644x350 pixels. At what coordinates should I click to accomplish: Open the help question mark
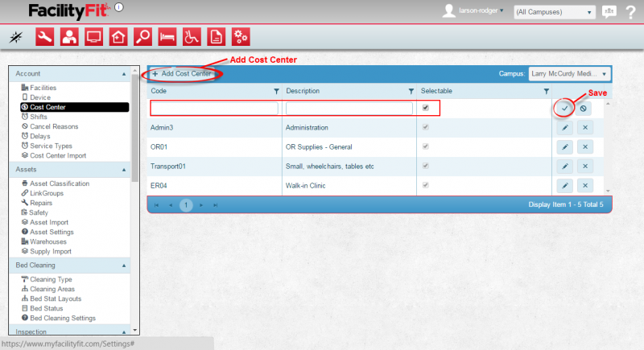(x=631, y=12)
